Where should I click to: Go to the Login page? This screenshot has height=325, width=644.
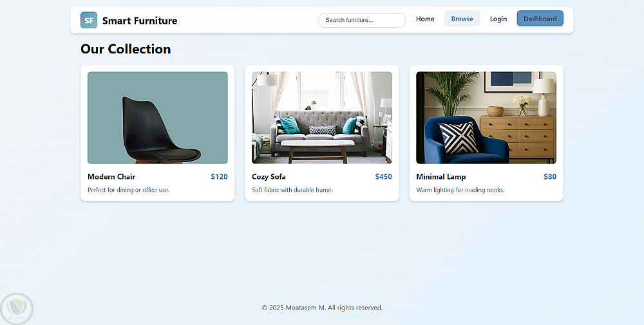tap(498, 19)
